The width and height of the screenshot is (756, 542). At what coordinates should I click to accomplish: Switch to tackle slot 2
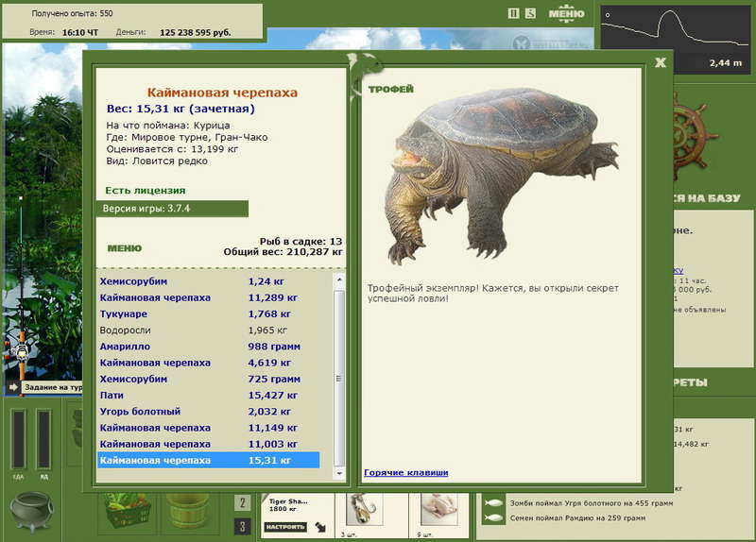(243, 503)
